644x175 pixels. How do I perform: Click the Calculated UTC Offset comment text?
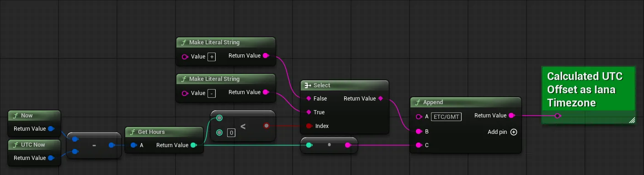click(x=585, y=90)
